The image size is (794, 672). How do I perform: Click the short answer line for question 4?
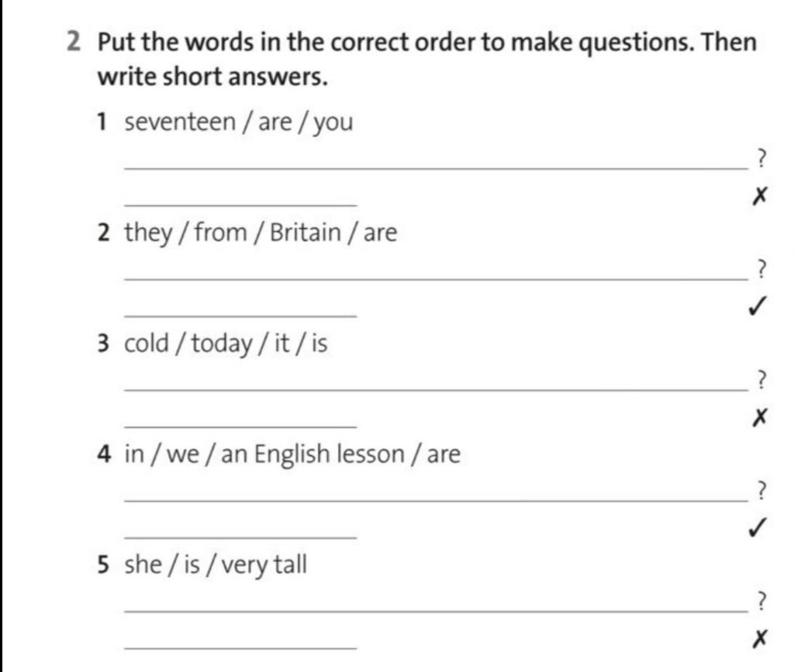pyautogui.click(x=240, y=538)
